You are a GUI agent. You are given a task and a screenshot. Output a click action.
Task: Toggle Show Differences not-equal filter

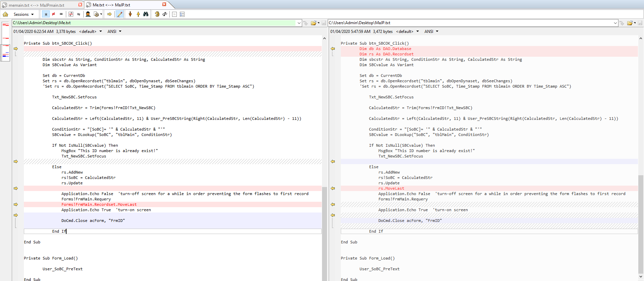[x=53, y=14]
